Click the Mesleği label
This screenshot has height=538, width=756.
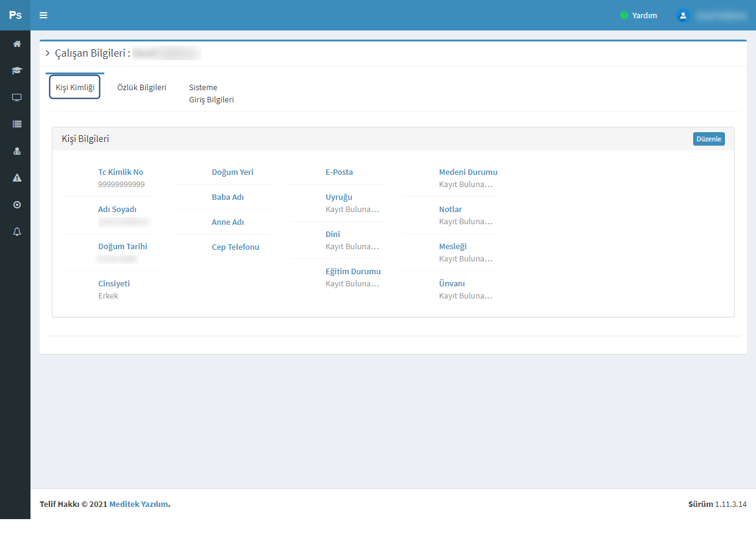453,246
